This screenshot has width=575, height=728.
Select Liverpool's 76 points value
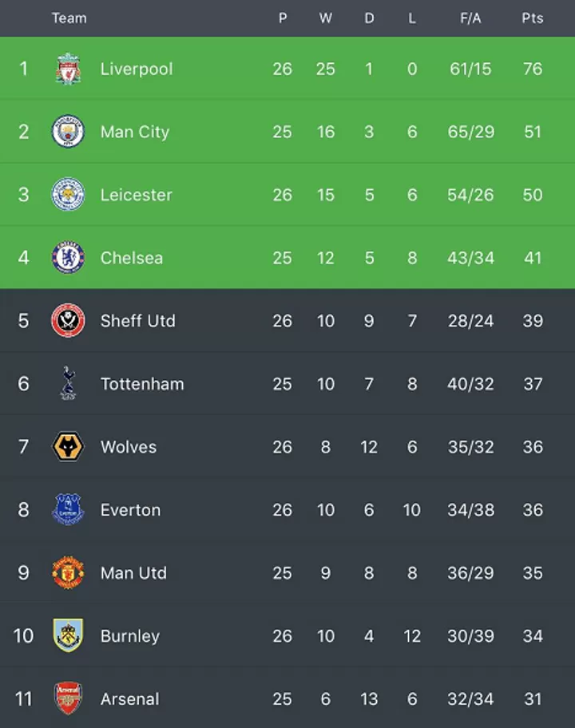tap(533, 69)
